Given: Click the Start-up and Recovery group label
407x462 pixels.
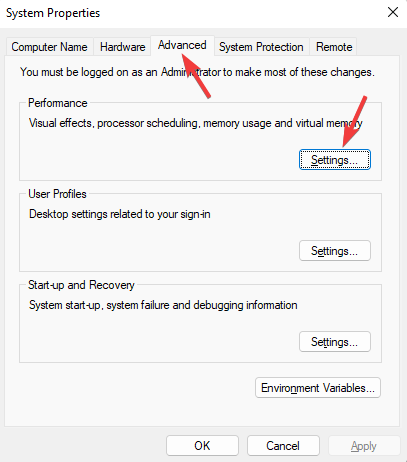Looking at the screenshot, I should (x=81, y=285).
